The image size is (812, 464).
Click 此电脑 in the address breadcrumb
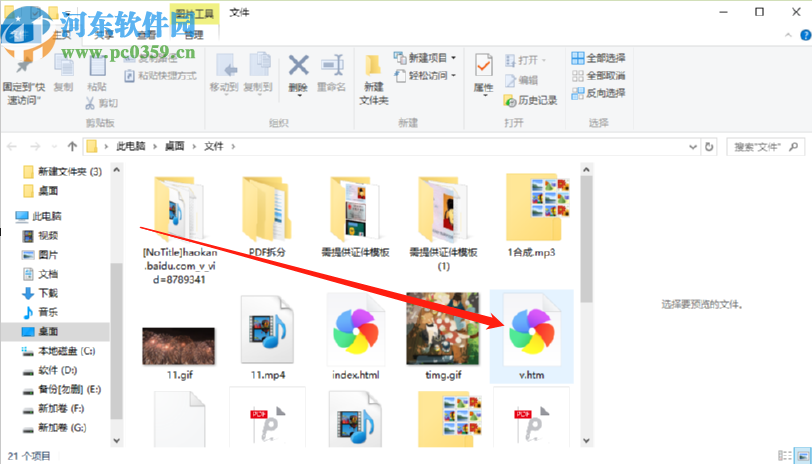click(130, 147)
